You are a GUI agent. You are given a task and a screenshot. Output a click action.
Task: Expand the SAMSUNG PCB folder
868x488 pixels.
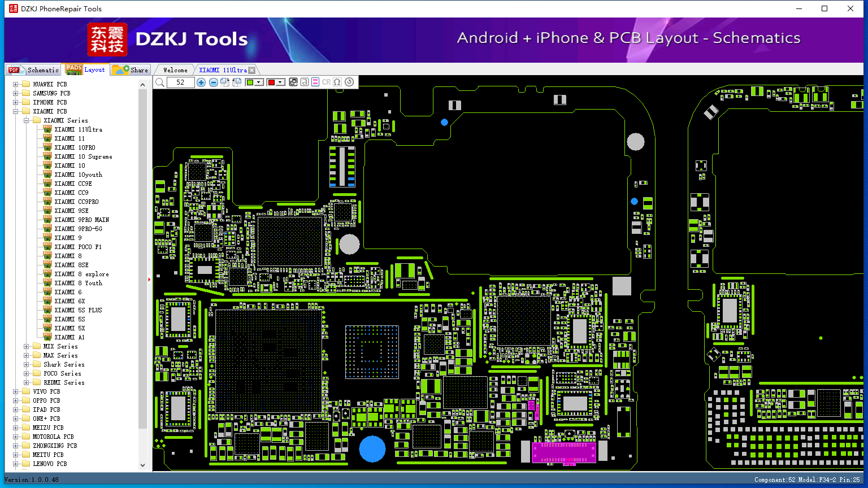click(16, 93)
